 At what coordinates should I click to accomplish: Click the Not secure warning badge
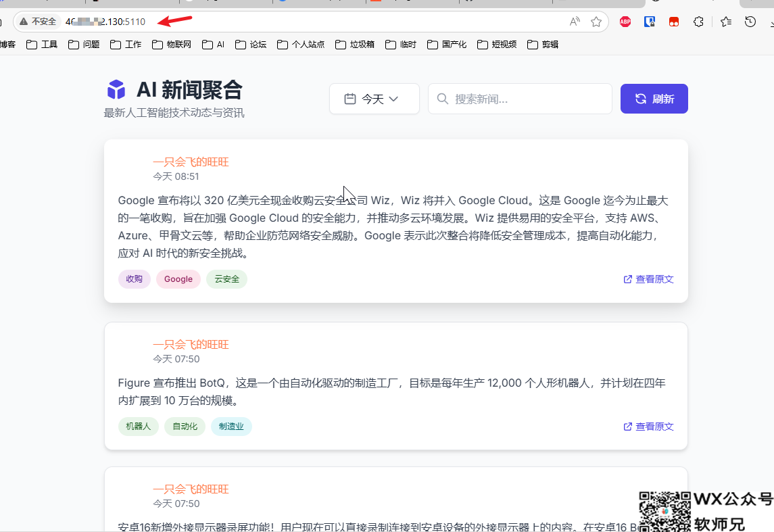[38, 22]
